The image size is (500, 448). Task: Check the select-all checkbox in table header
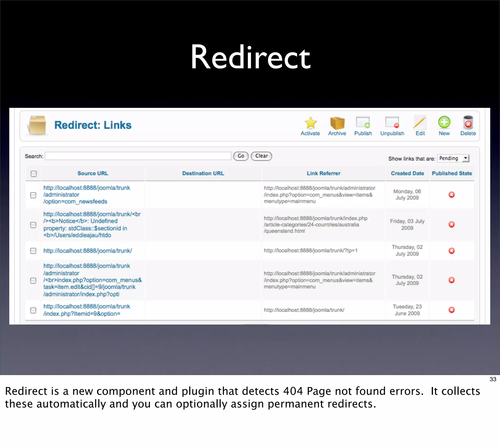(34, 173)
